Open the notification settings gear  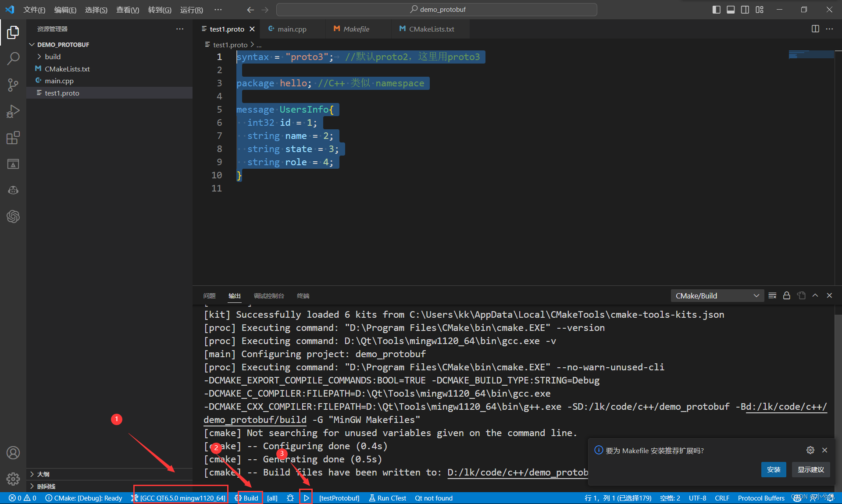(810, 450)
